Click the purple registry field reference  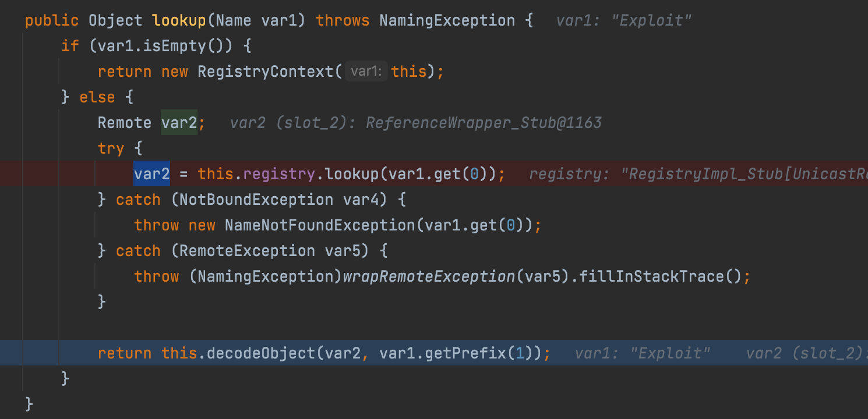coord(278,174)
